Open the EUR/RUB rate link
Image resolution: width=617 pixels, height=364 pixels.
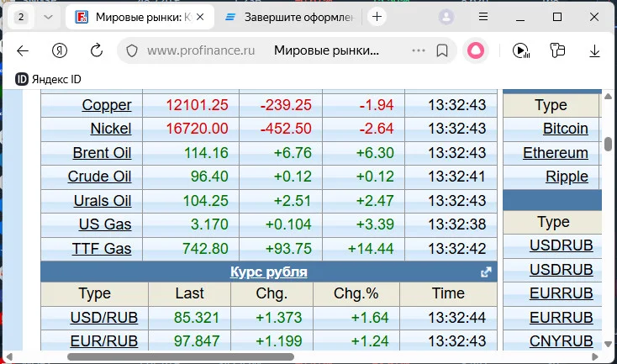tap(104, 341)
